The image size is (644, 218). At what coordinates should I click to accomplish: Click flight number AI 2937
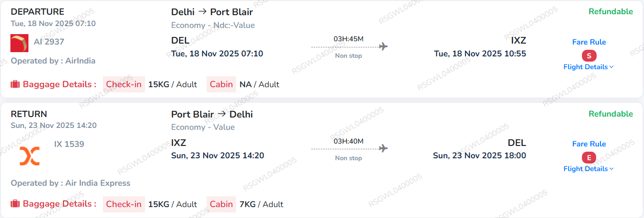point(49,42)
